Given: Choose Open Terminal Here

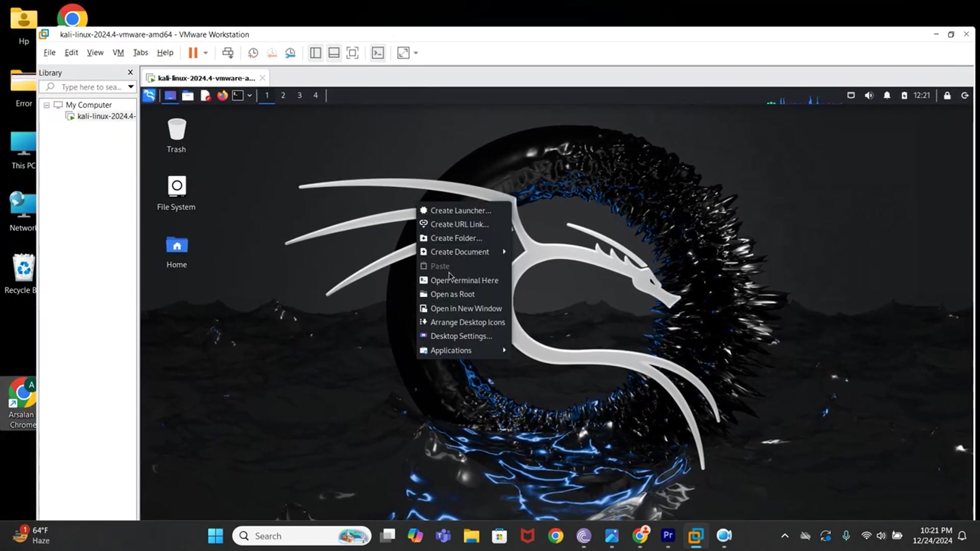Looking at the screenshot, I should pyautogui.click(x=464, y=281).
